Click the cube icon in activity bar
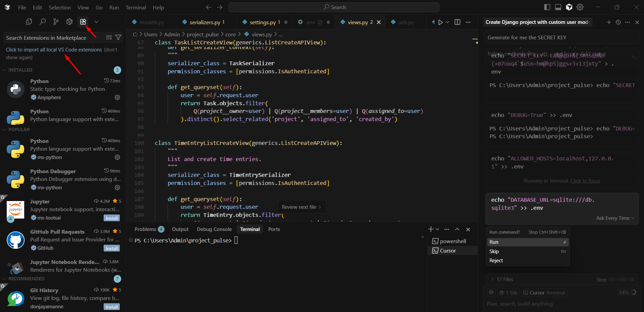The width and height of the screenshot is (644, 312). (x=69, y=22)
